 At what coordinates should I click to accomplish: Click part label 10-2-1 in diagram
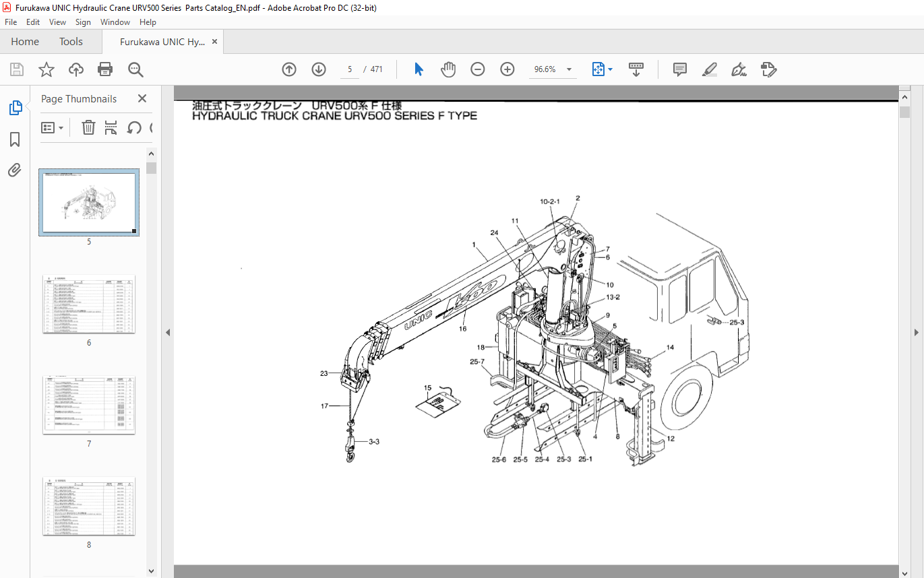click(x=550, y=201)
